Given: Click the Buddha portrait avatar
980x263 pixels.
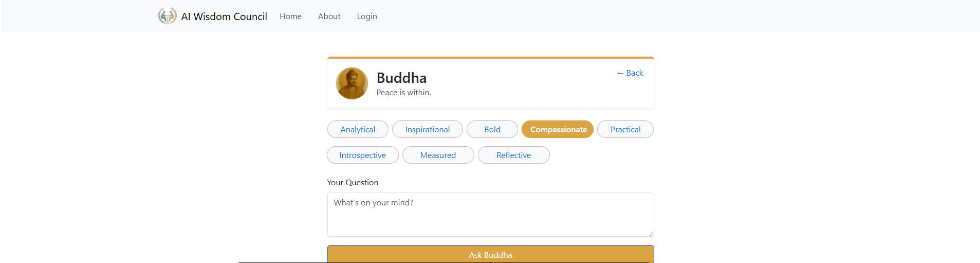Looking at the screenshot, I should coord(352,83).
